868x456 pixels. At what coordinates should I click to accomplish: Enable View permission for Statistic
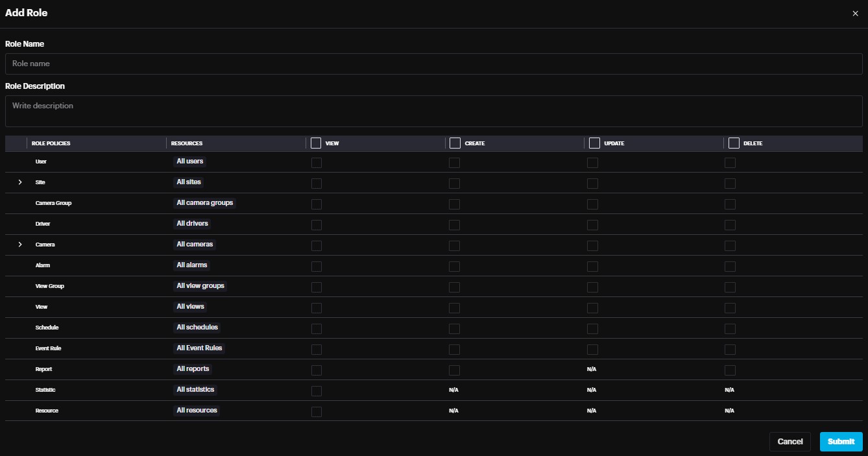click(317, 391)
